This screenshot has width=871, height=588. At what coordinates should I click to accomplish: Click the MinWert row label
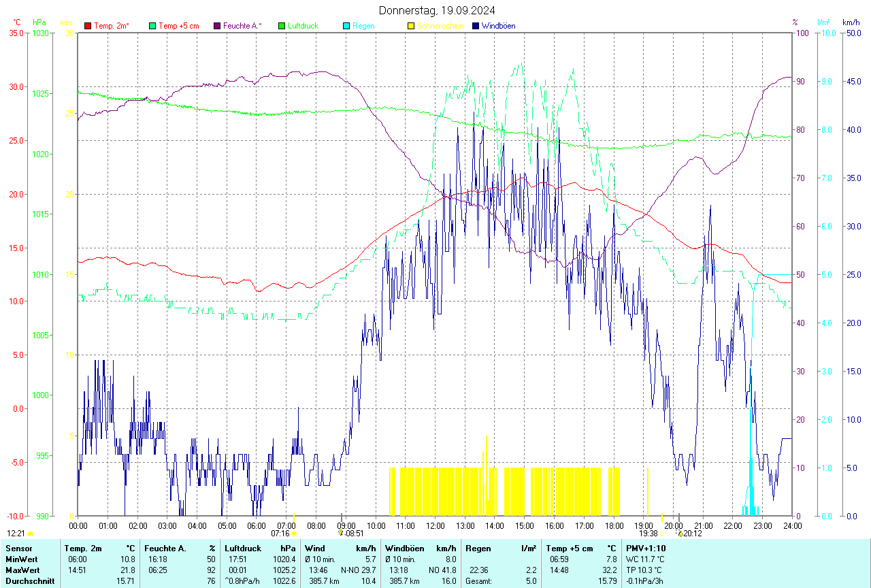tap(22, 559)
